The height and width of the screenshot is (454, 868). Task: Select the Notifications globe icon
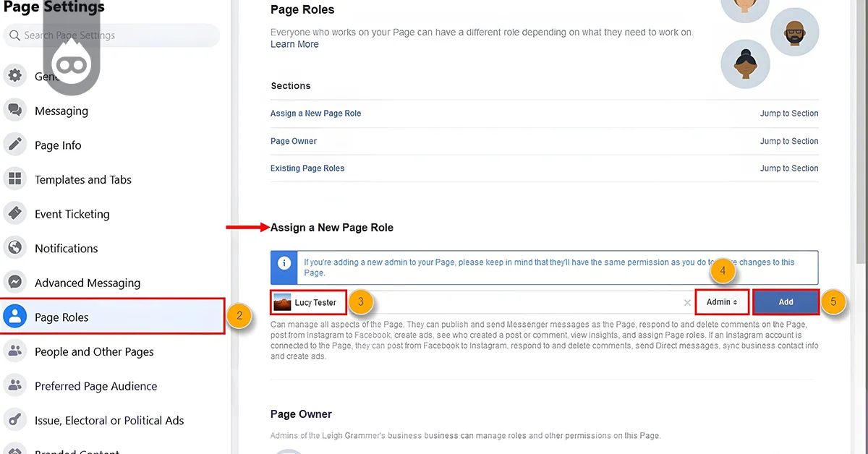[15, 248]
